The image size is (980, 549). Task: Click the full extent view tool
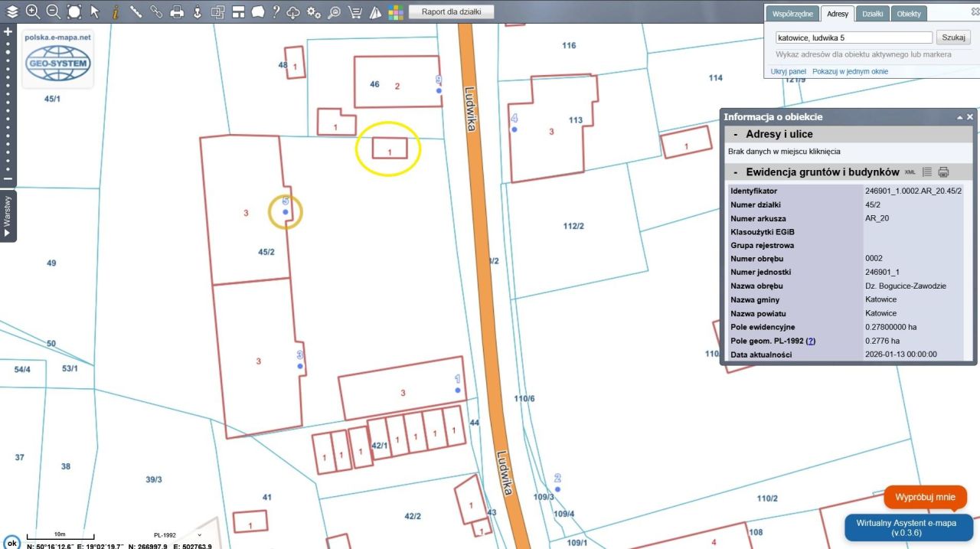(x=74, y=11)
